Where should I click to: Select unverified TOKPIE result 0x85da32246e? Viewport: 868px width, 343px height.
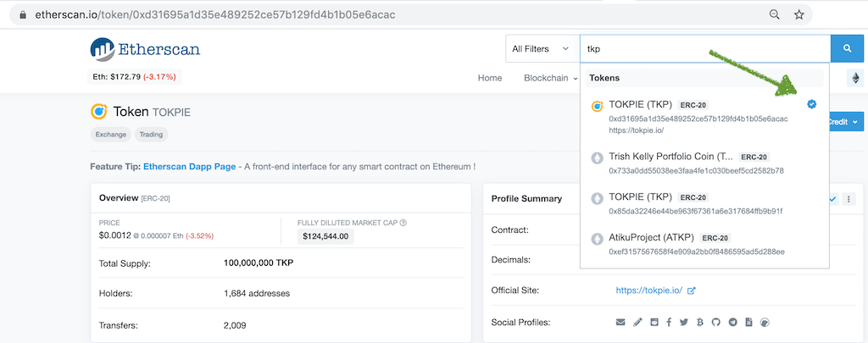coord(704,203)
